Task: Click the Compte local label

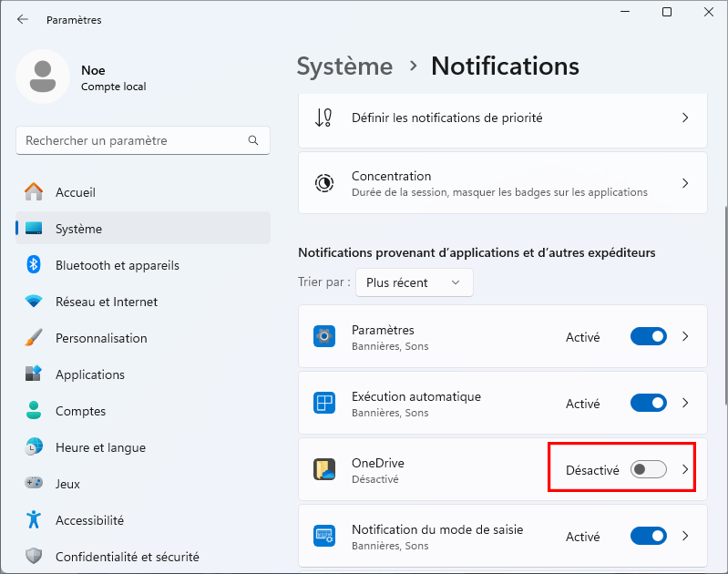Action: (113, 87)
